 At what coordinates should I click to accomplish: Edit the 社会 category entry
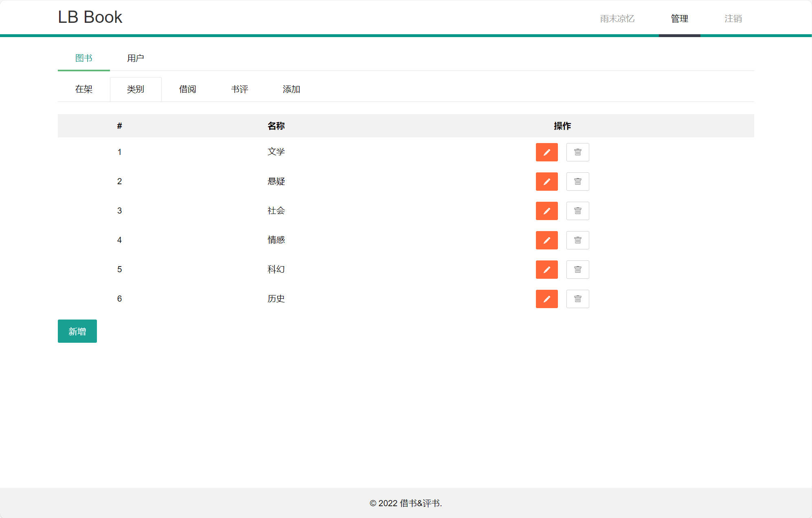pyautogui.click(x=546, y=211)
